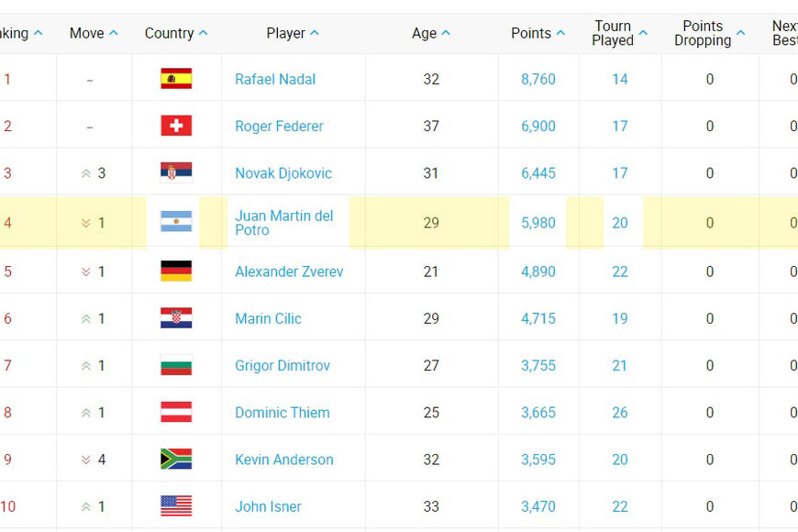Open Rafael Nadal player profile
Screen dimensions: 798x532
pyautogui.click(x=275, y=79)
